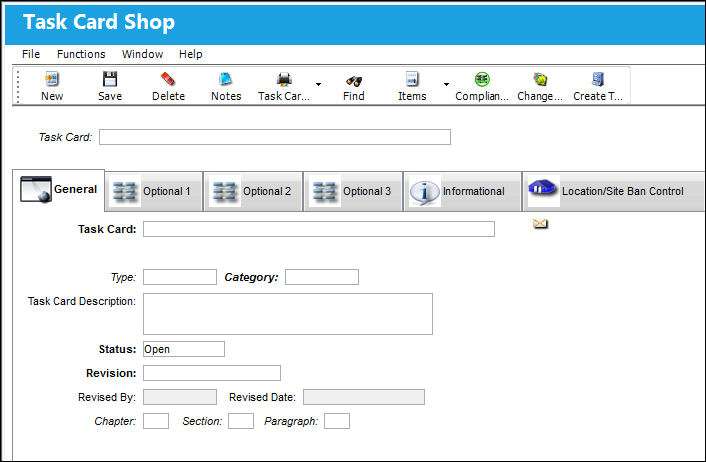Image resolution: width=706 pixels, height=462 pixels.
Task: Click the Save floppy disk icon
Action: [110, 79]
